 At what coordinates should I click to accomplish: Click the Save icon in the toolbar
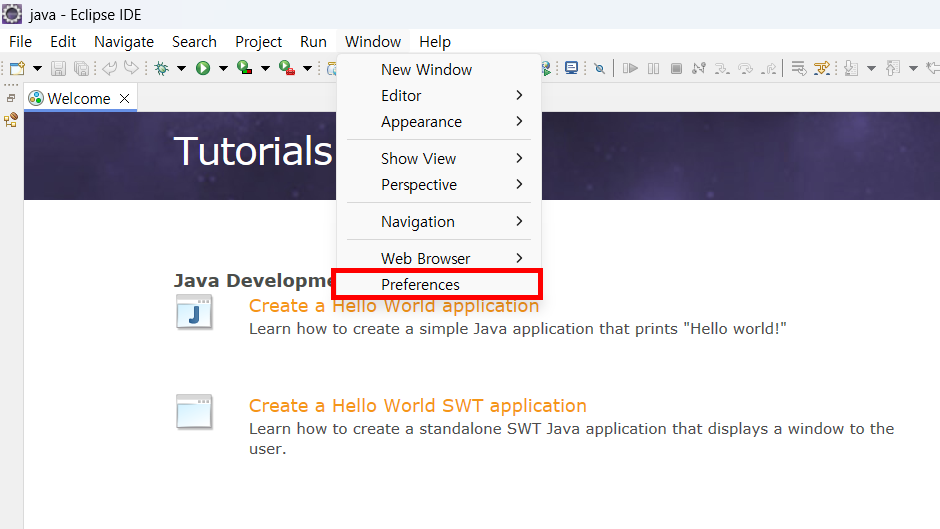pyautogui.click(x=58, y=68)
